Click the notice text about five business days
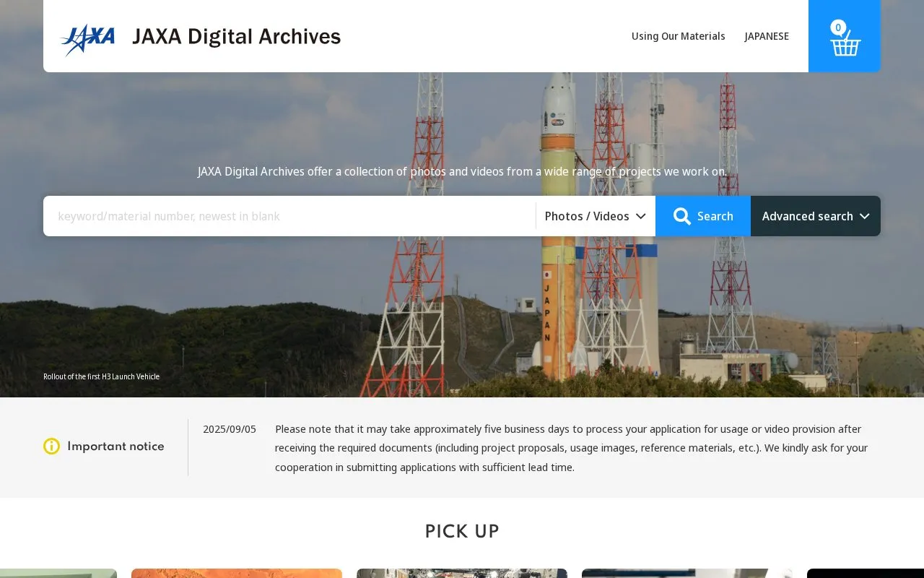The height and width of the screenshot is (578, 924). click(x=572, y=448)
